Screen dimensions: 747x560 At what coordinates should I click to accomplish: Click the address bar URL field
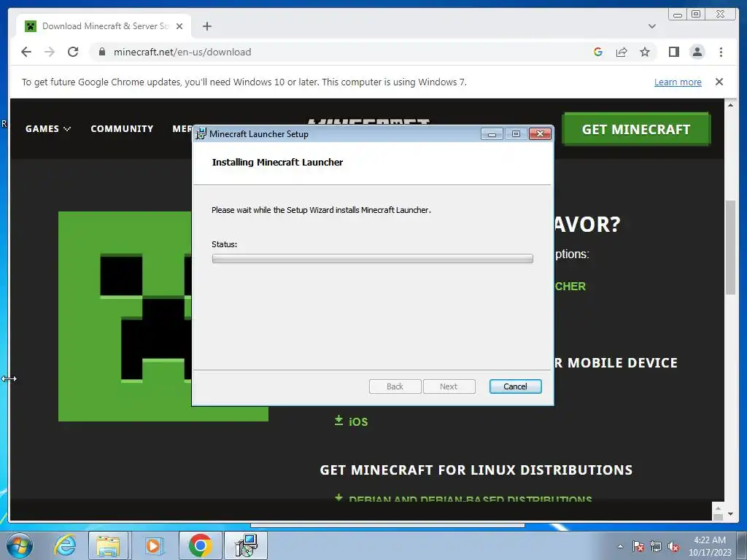tap(182, 52)
